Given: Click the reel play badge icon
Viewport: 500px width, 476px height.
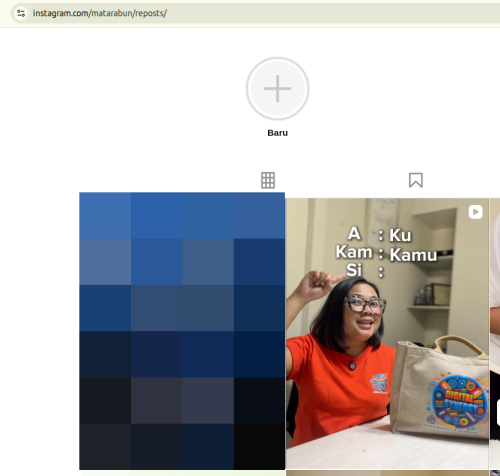Looking at the screenshot, I should click(475, 212).
